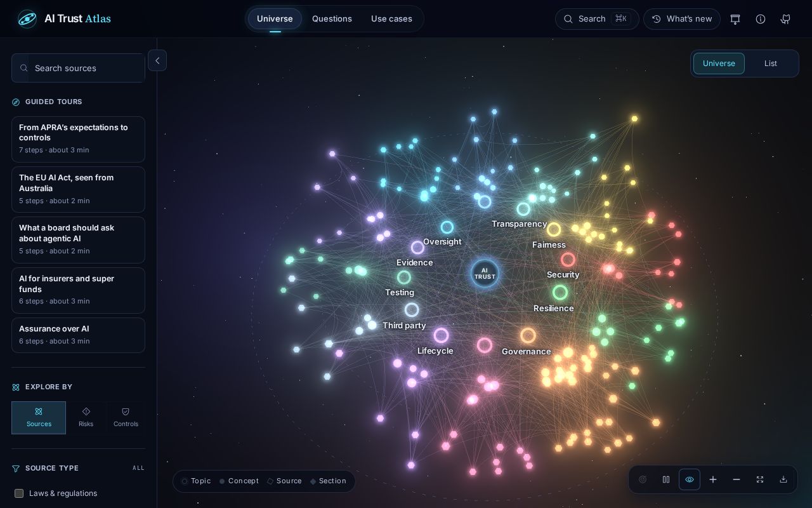Select the Controls explore icon tab

click(126, 418)
